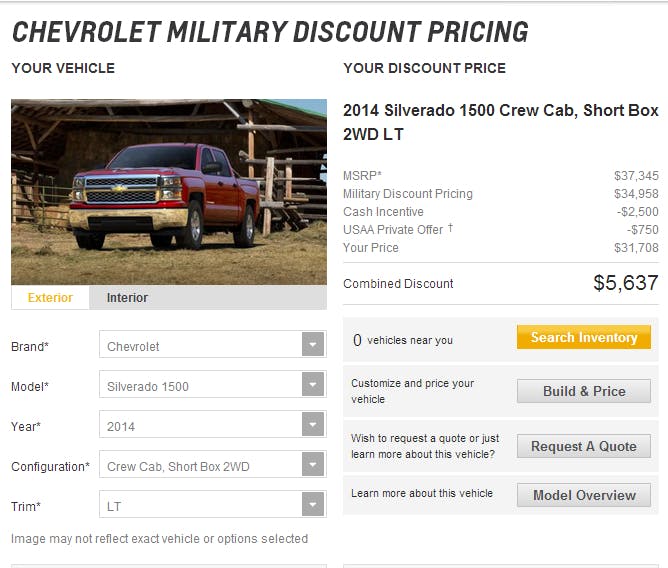
Task: Click the "0 vehicles near you" text
Action: pyautogui.click(x=403, y=340)
